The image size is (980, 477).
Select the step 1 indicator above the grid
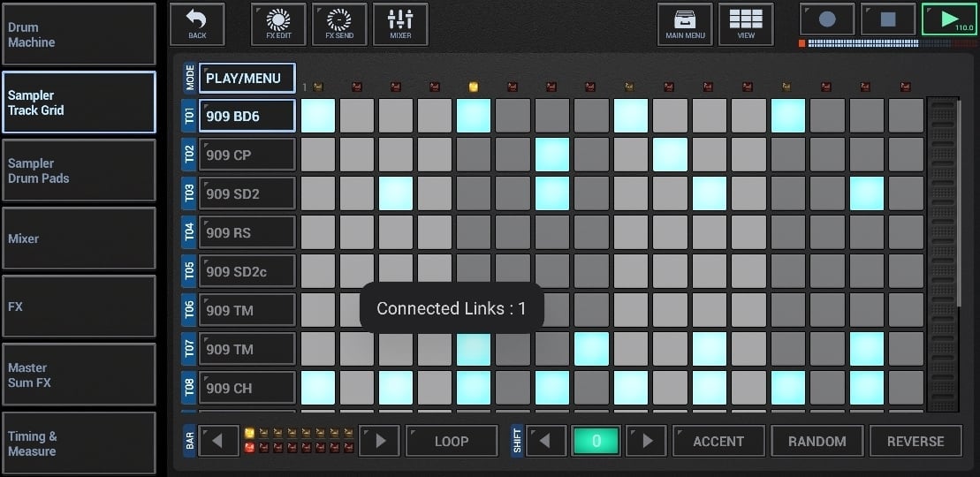[x=317, y=87]
